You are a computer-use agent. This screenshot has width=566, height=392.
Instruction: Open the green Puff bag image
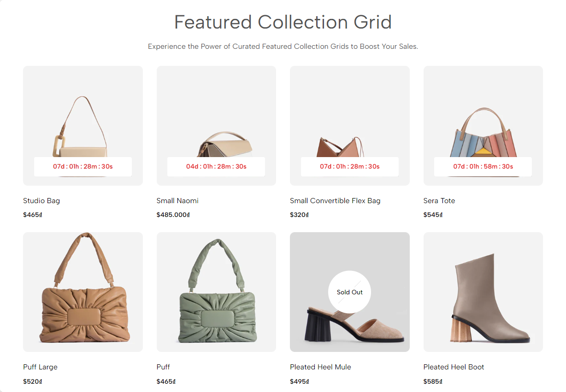[216, 292]
